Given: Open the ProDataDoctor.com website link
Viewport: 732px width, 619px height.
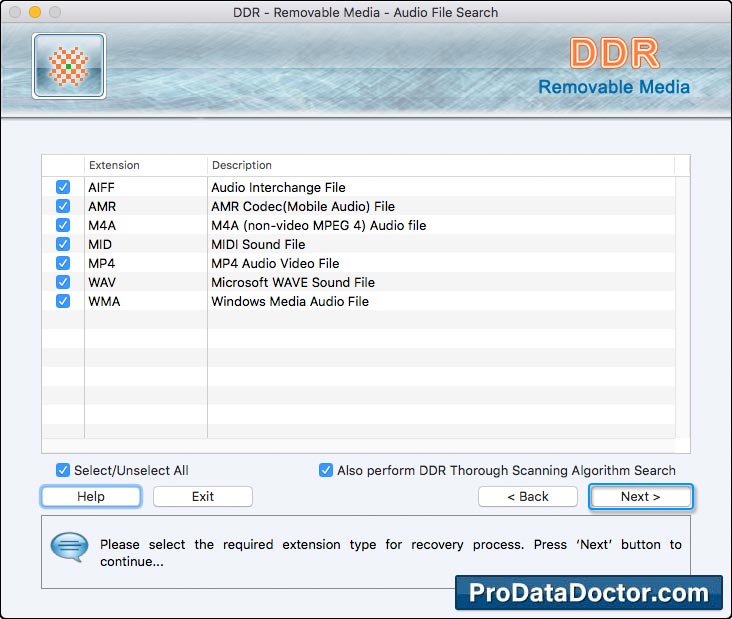Looking at the screenshot, I should click(588, 592).
